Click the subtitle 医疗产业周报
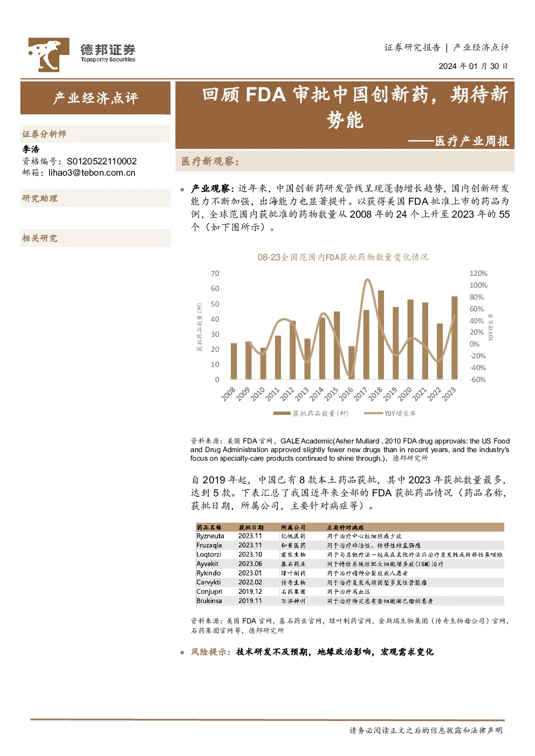This screenshot has width=535, height=756. (x=472, y=141)
